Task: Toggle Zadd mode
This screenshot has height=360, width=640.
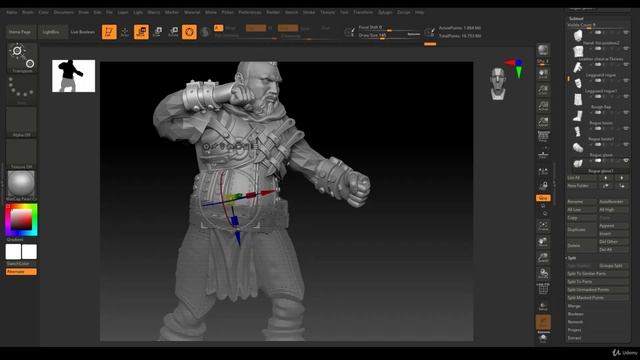Action: click(288, 28)
